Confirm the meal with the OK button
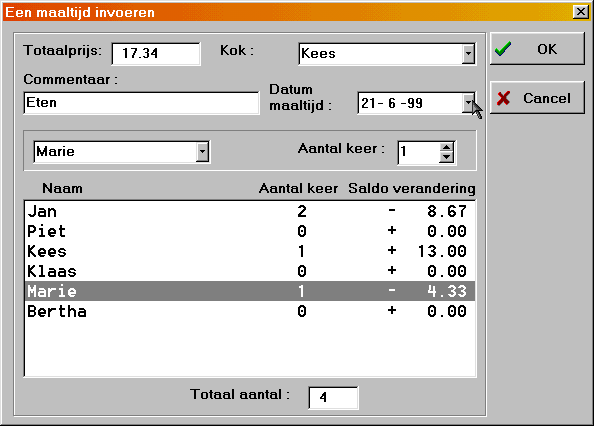This screenshot has height=426, width=594. (537, 49)
